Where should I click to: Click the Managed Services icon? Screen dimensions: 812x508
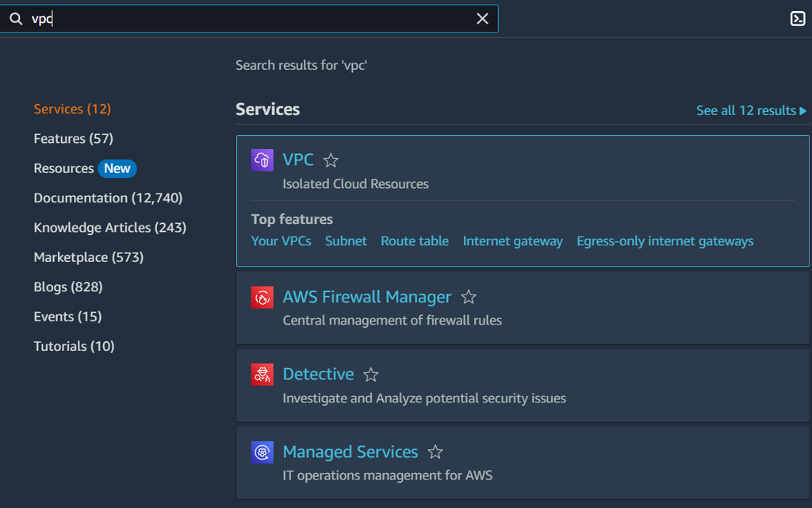tap(262, 452)
